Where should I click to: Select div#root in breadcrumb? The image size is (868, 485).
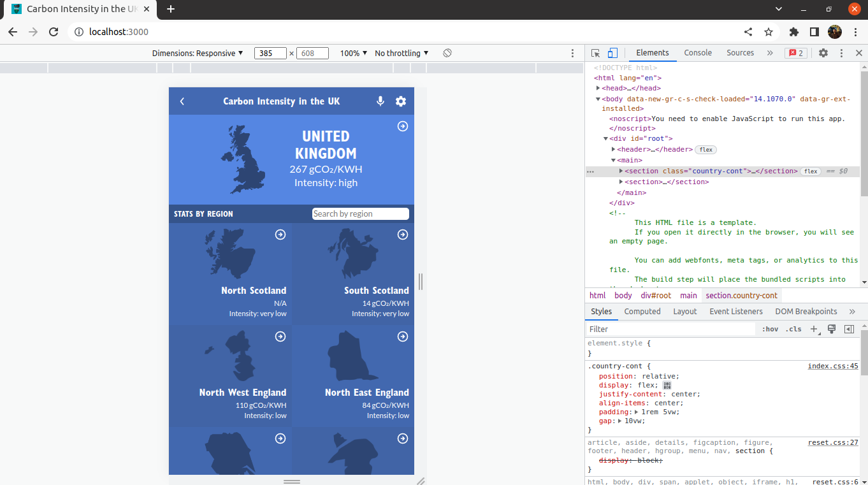coord(656,295)
